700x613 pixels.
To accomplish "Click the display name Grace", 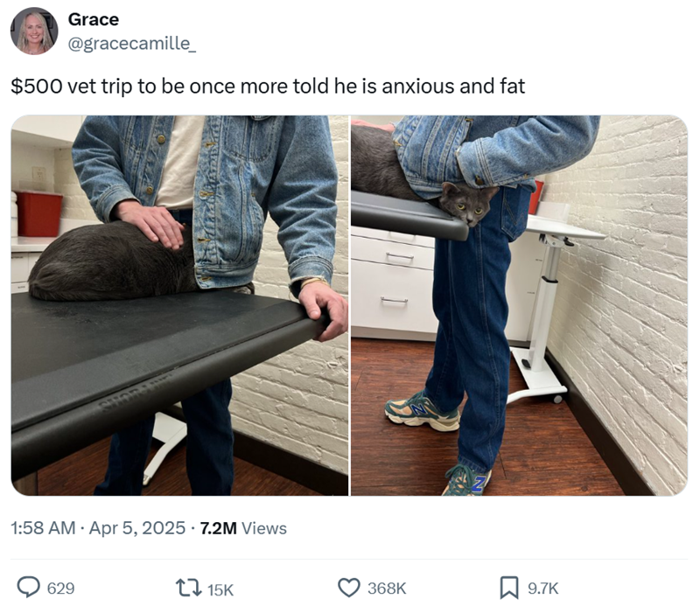I will tap(94, 19).
